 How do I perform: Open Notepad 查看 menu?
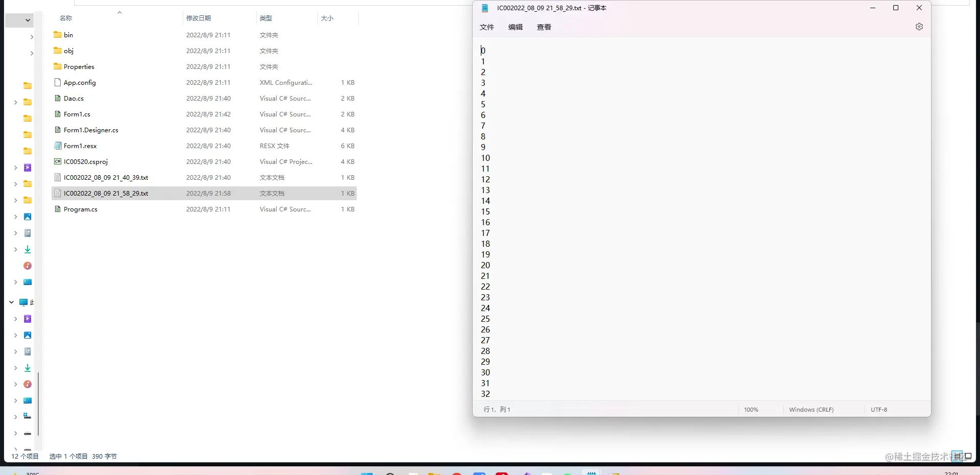(544, 27)
